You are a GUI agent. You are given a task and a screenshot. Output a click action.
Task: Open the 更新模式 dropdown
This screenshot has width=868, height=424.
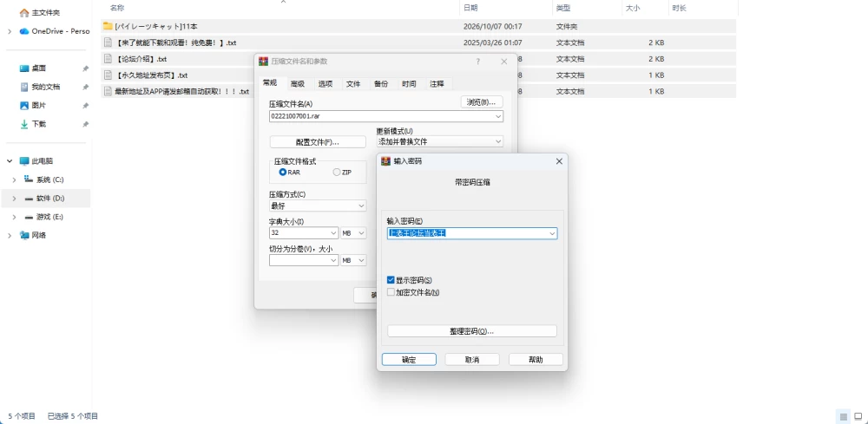pyautogui.click(x=439, y=141)
